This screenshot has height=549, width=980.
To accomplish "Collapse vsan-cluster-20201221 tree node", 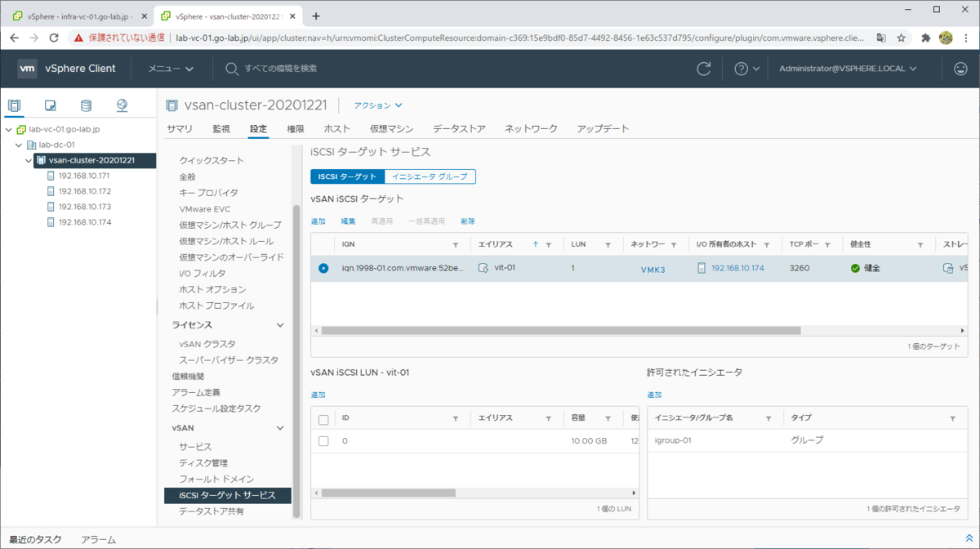I will [x=29, y=161].
